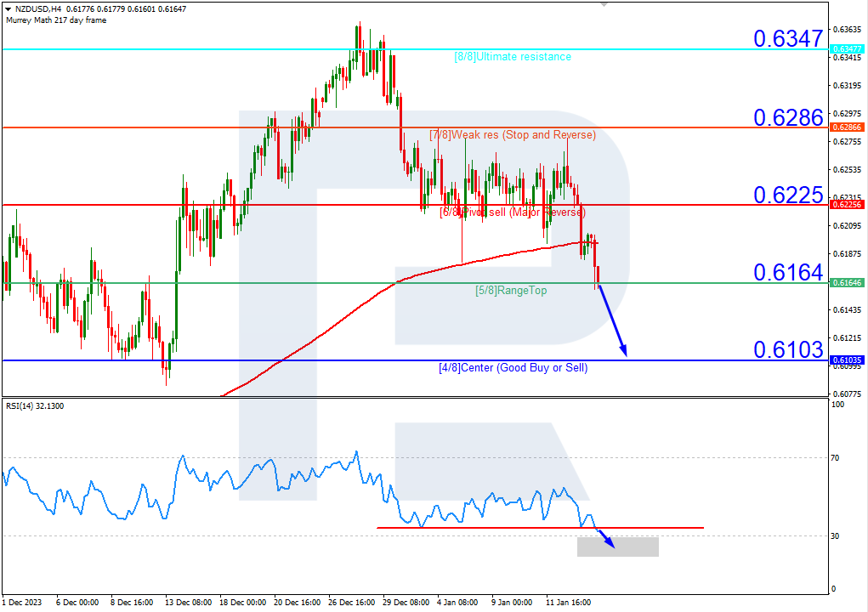Click the 0.6225 price level label
The image size is (868, 612).
[786, 195]
